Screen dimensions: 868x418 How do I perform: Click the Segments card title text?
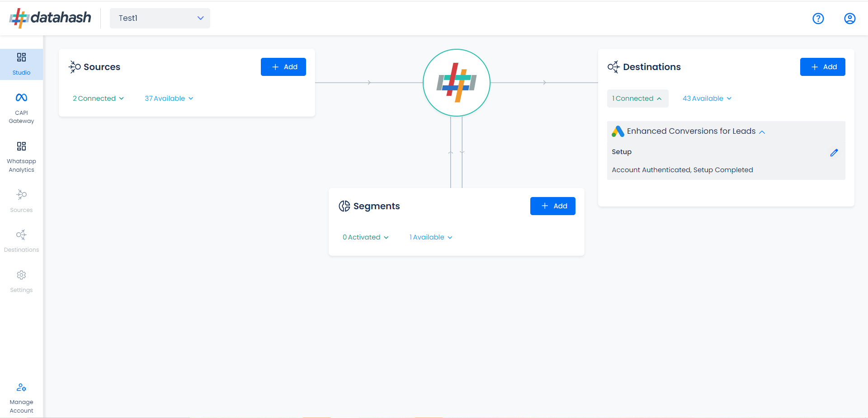click(377, 206)
